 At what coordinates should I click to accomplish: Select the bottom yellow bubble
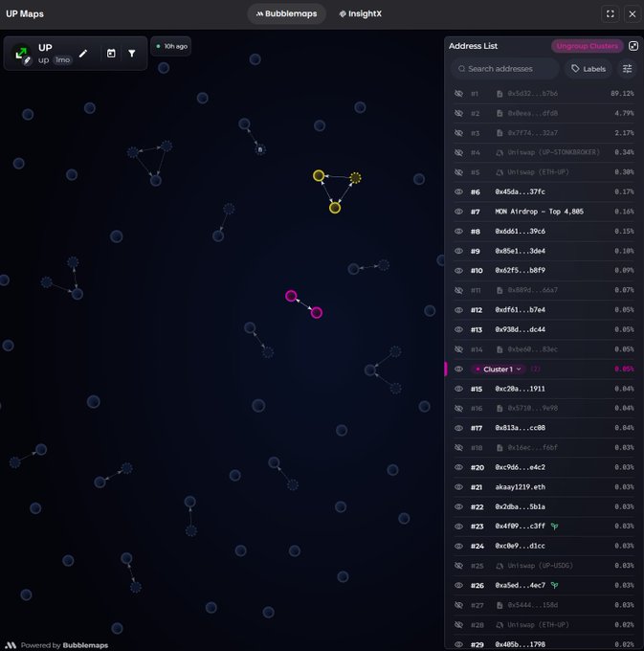[x=335, y=208]
